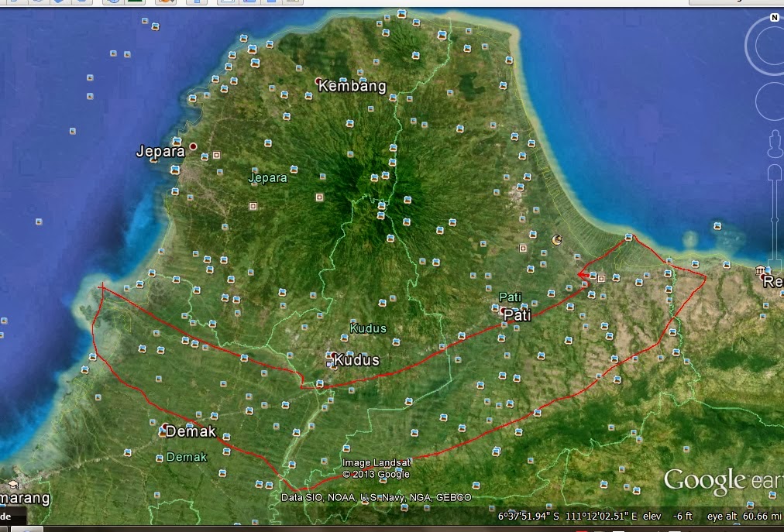The height and width of the screenshot is (532, 784).
Task: Click the red dot marker beside Jepara
Action: pos(193,146)
